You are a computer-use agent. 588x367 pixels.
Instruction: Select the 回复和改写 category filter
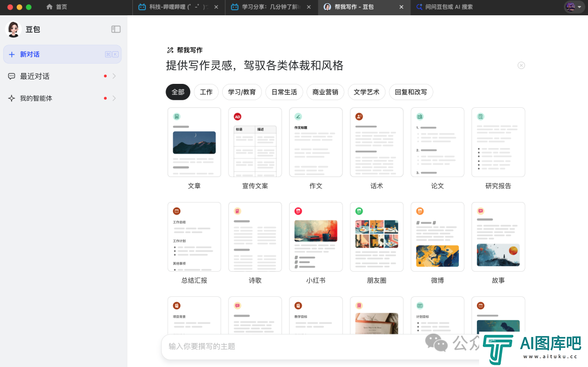point(411,92)
